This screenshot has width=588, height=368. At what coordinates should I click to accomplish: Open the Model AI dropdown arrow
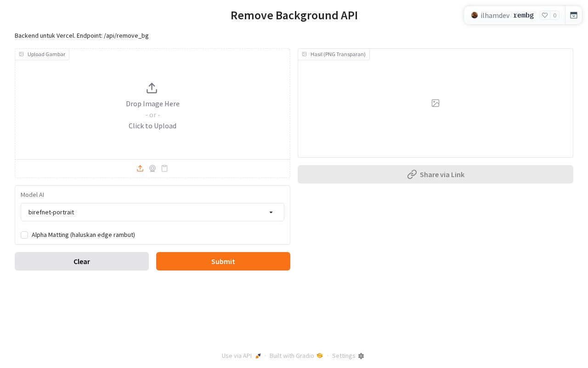(x=271, y=212)
